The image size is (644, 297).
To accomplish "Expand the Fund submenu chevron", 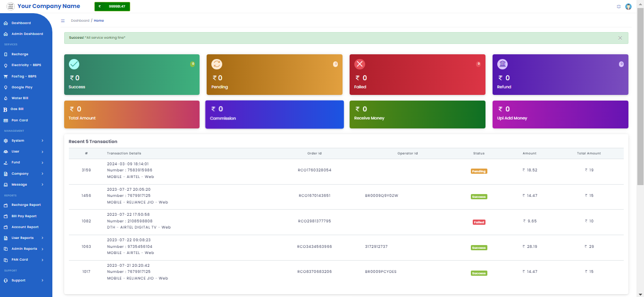I will click(x=42, y=162).
